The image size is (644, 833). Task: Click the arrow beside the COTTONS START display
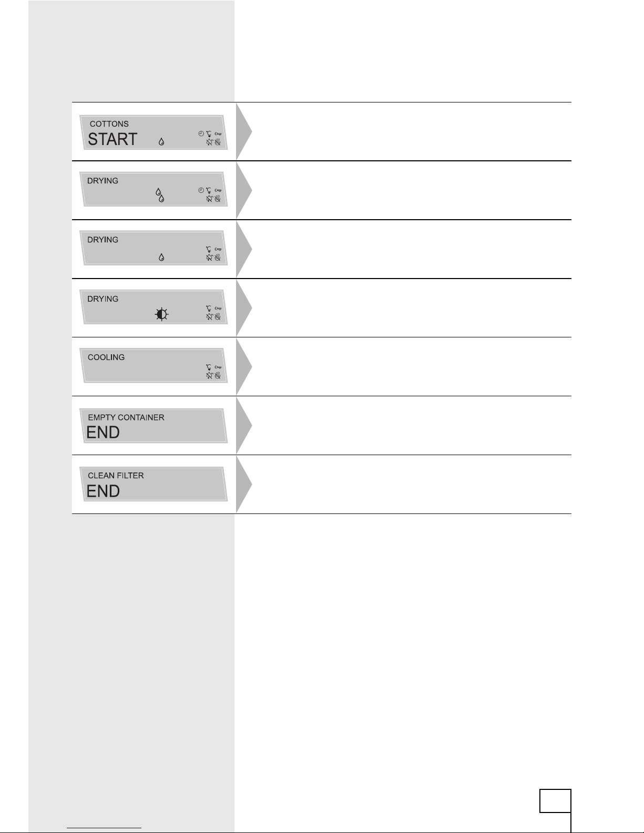click(x=244, y=131)
